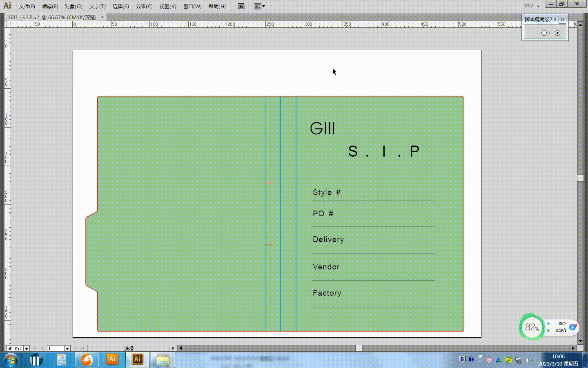Click the Factory label
Screen dimensions: 588x368
point(327,293)
